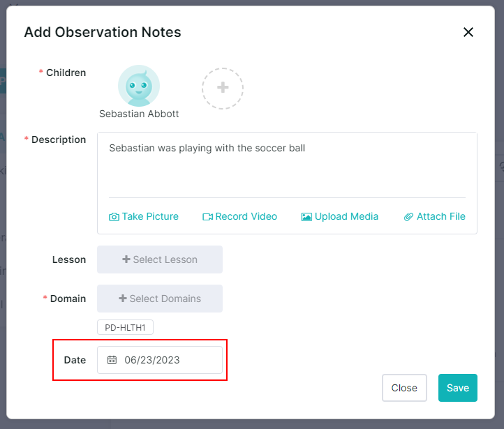The height and width of the screenshot is (429, 504).
Task: Click the calendar icon in the Date field
Action: coord(112,360)
